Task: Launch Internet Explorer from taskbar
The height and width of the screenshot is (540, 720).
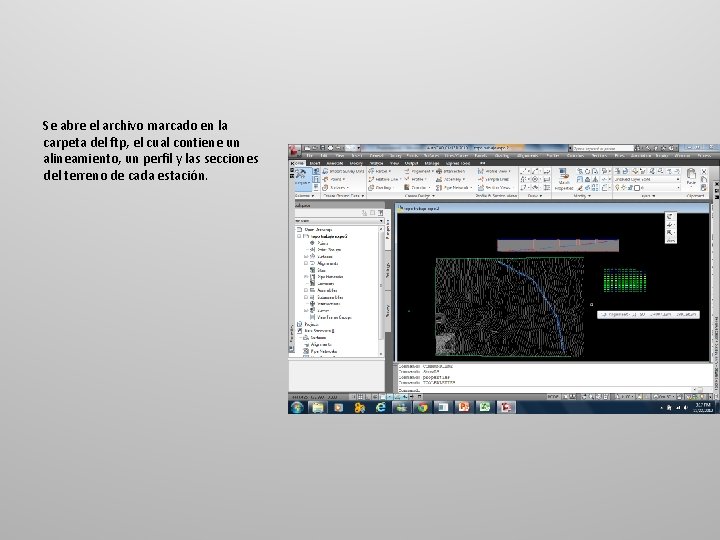Action: [x=380, y=407]
